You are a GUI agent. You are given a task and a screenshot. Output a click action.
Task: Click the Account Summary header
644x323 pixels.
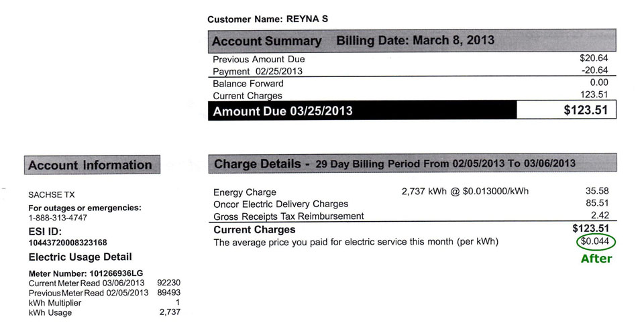coord(266,41)
